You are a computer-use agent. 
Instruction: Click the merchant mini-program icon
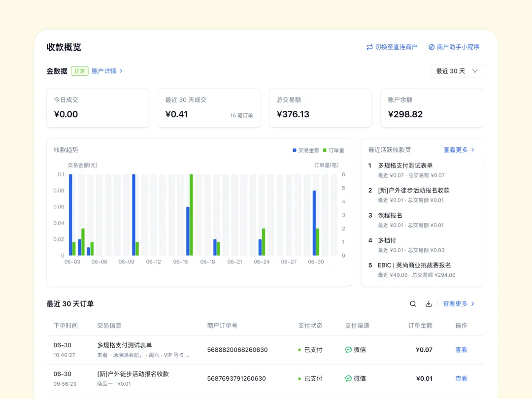[432, 47]
